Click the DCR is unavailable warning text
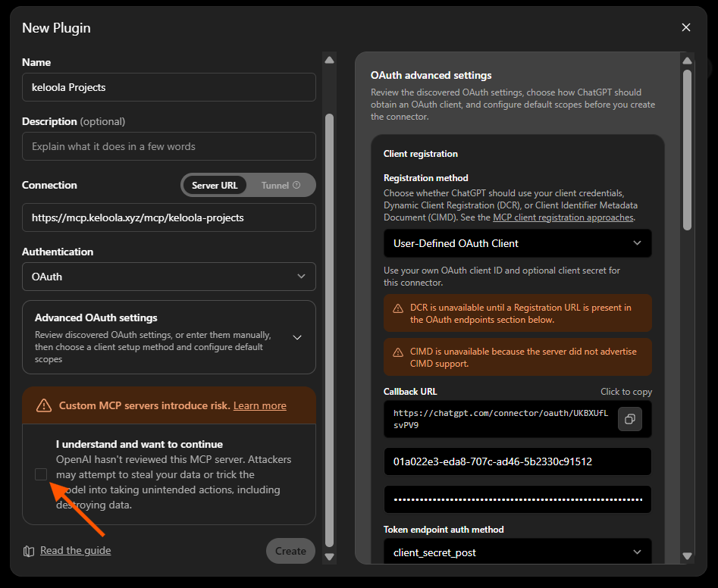The width and height of the screenshot is (718, 588). tap(521, 314)
